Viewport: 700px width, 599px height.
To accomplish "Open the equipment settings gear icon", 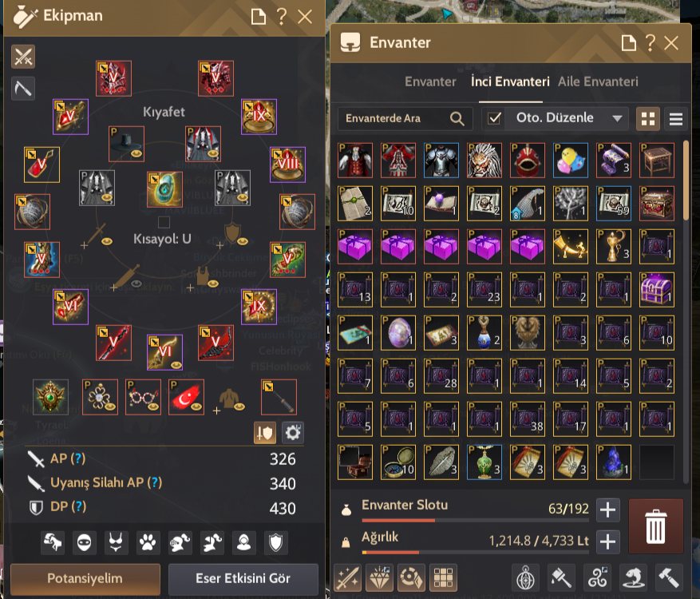I will click(293, 432).
